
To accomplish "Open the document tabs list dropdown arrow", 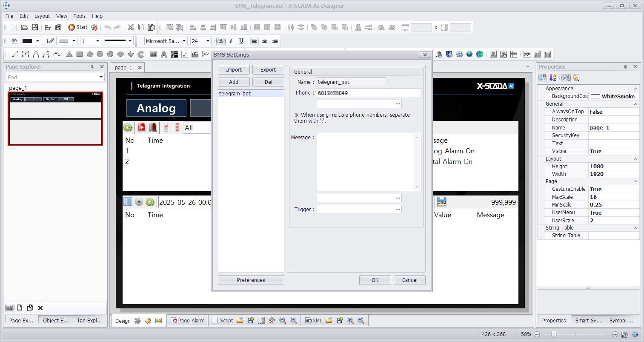I will click(528, 67).
